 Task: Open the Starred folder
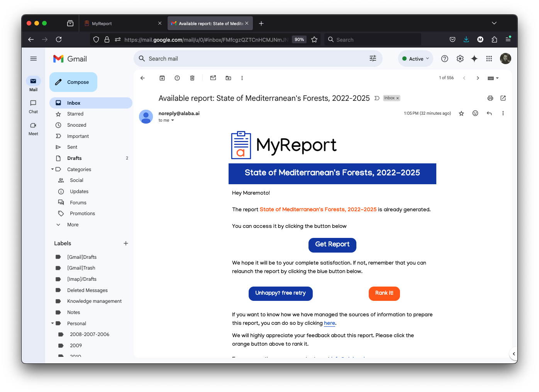pyautogui.click(x=91, y=114)
